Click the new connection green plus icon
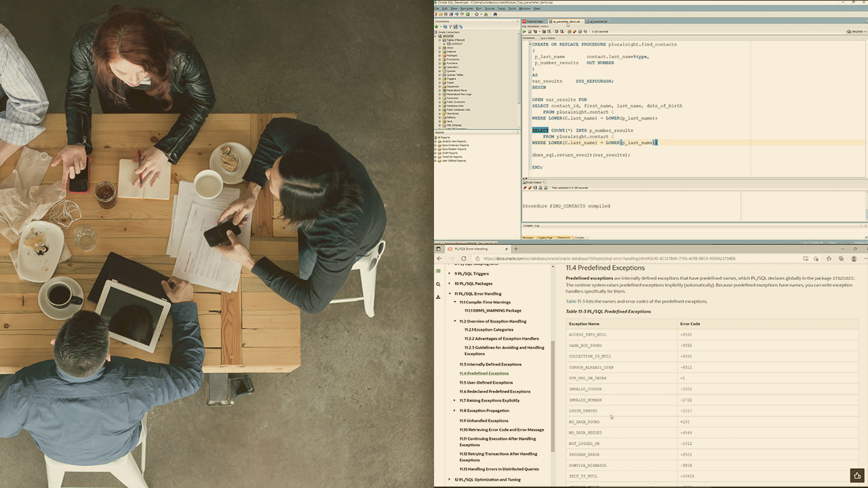Viewport: 868px width, 488px height. point(436,26)
